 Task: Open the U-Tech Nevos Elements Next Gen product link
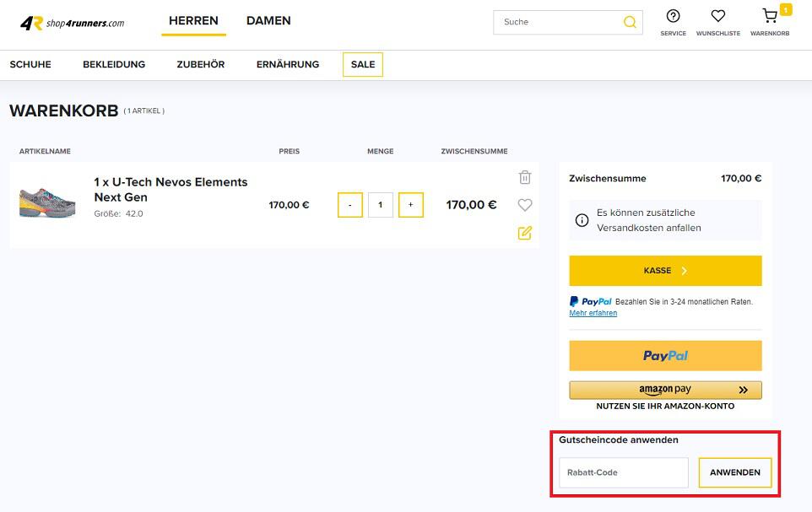171,190
